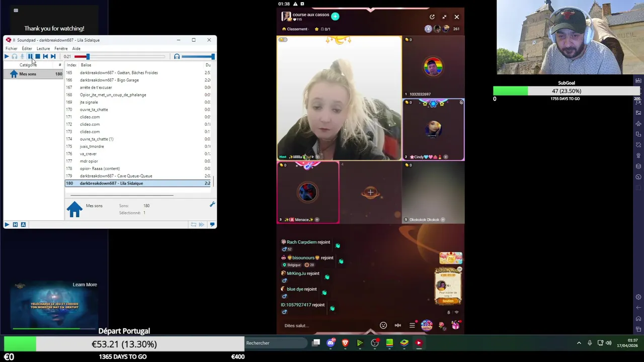The width and height of the screenshot is (644, 362).
Task: Skip to next sound in Soundpad
Action: coord(53,56)
